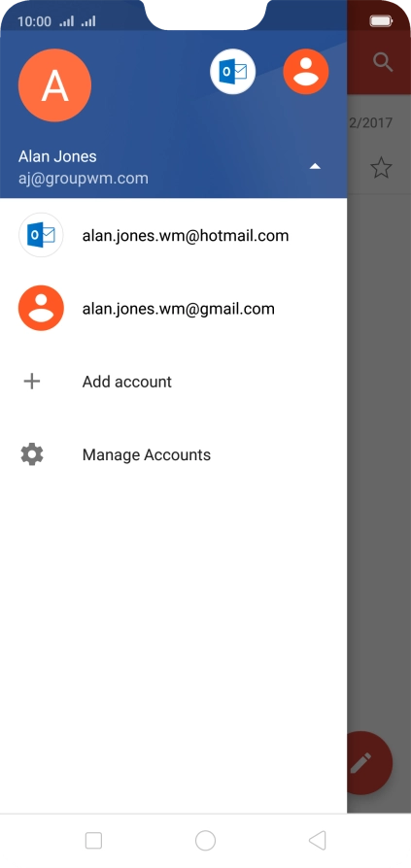Tap the Android home circle button
This screenshot has width=411, height=868.
(x=206, y=840)
